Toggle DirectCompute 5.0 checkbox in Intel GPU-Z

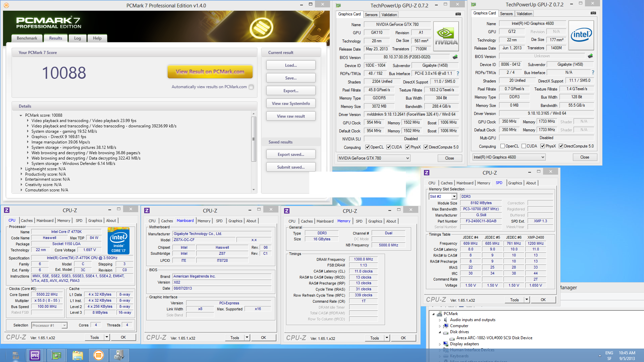(561, 146)
